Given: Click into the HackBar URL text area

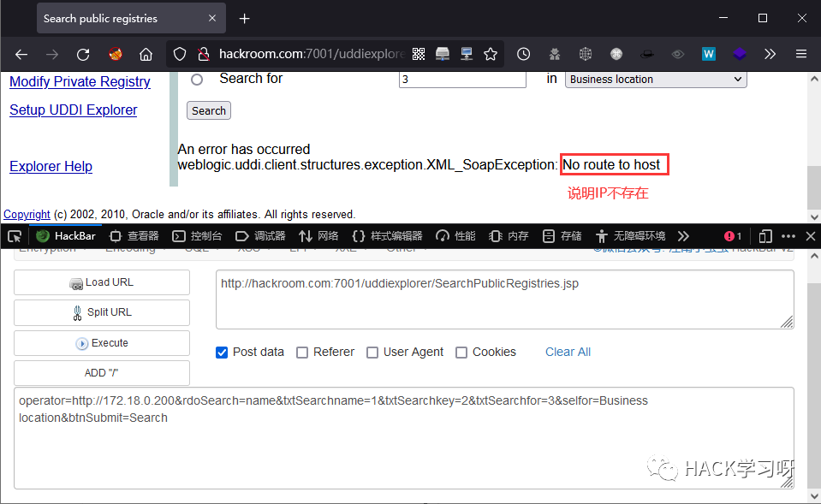Looking at the screenshot, I should (505, 299).
